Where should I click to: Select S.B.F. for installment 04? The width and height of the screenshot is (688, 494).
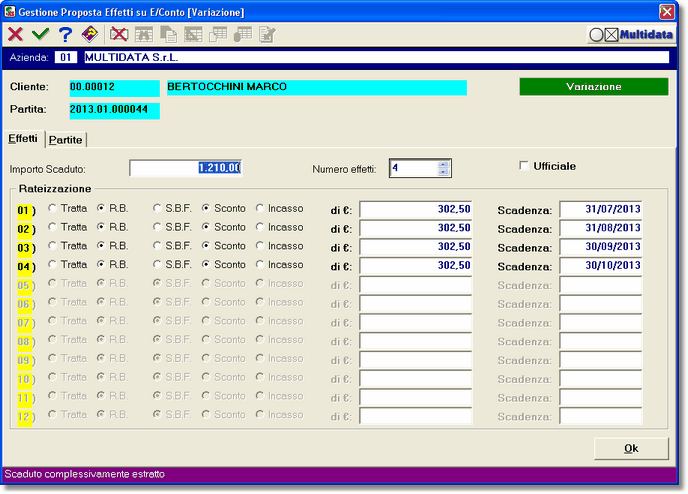(x=157, y=265)
